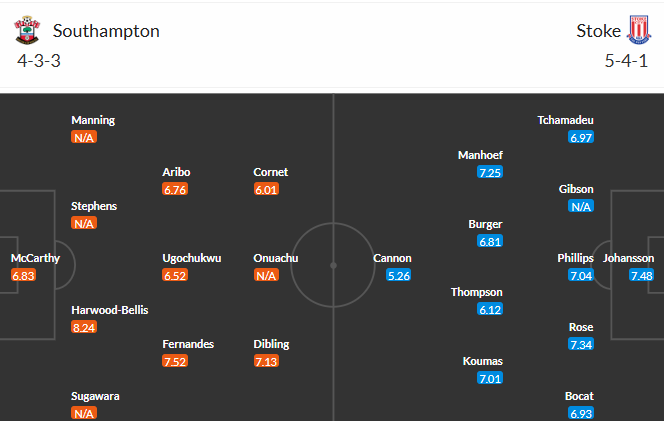Viewport: 664px width, 421px height.
Task: Select Stoke player Manhoef
Action: (x=480, y=155)
